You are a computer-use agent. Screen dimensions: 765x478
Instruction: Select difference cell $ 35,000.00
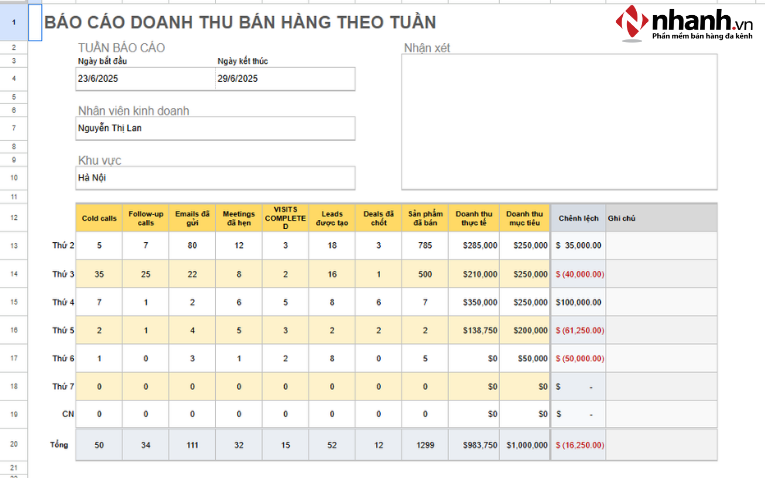(x=578, y=245)
